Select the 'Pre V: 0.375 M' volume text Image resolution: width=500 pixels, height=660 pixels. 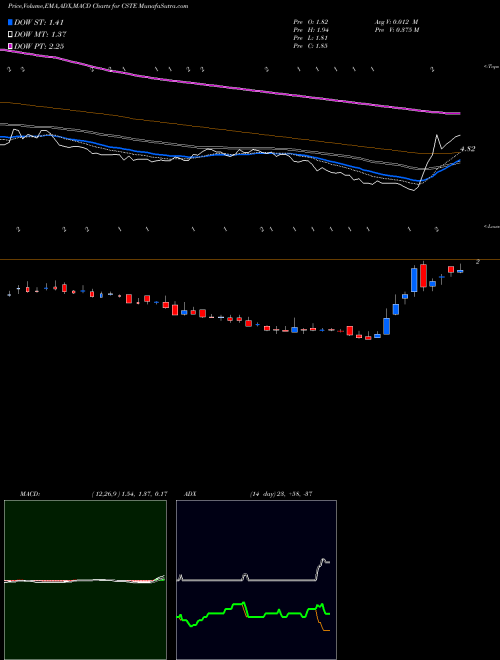click(x=397, y=29)
